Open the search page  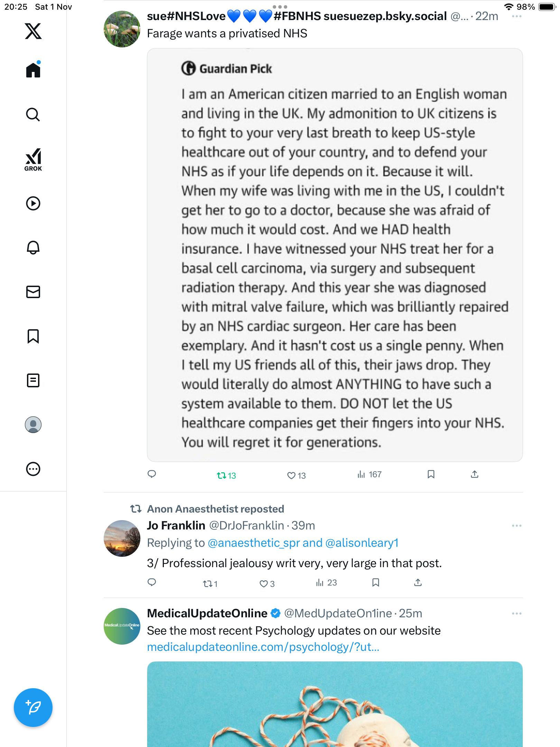[33, 114]
